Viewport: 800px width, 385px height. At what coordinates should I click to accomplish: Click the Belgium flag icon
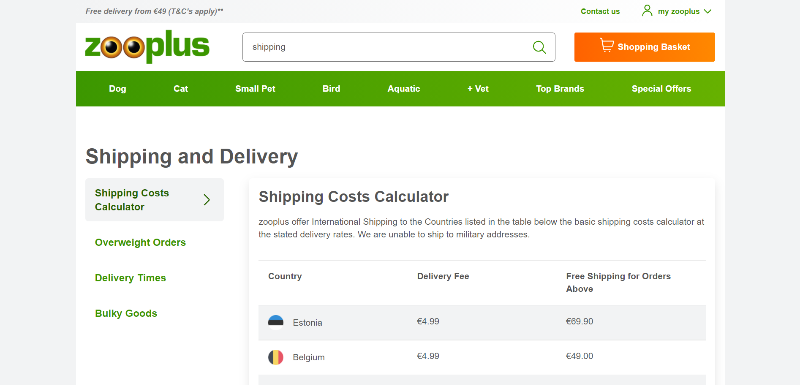click(276, 357)
